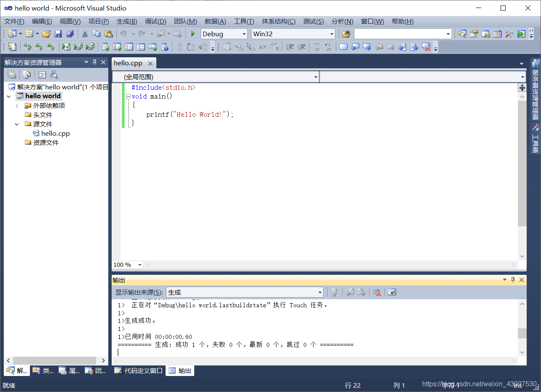Toggle auto-hide pin of Solution Explorer
The width and height of the screenshot is (541, 392).
[95, 62]
